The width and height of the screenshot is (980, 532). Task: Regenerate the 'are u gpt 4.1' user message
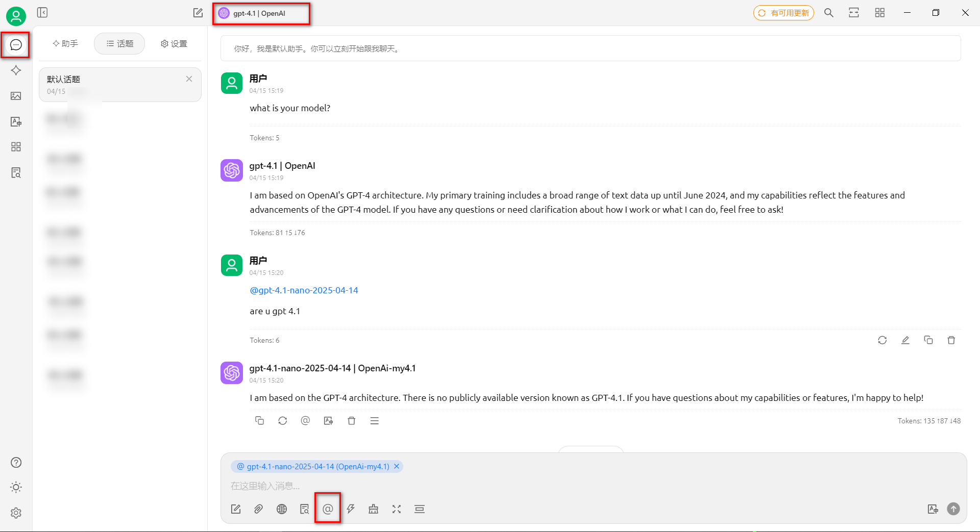[x=882, y=340]
